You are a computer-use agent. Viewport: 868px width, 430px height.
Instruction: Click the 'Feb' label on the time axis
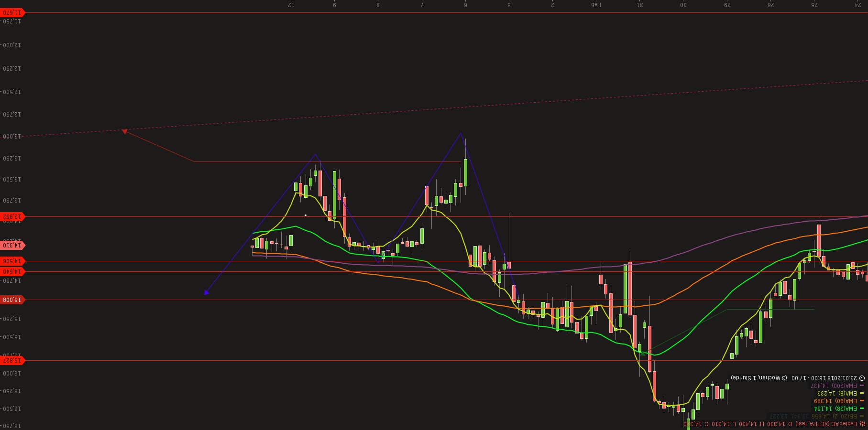tap(596, 6)
